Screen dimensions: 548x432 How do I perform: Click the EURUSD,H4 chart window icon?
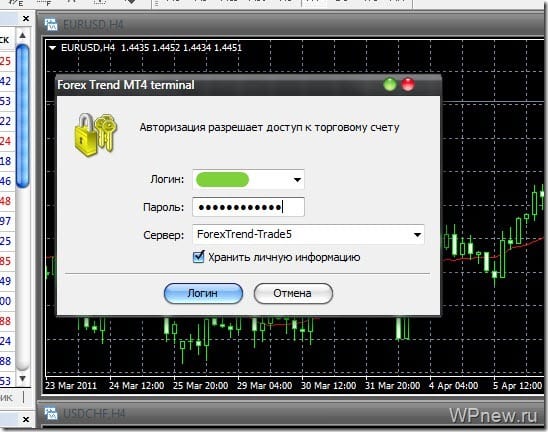[51, 24]
